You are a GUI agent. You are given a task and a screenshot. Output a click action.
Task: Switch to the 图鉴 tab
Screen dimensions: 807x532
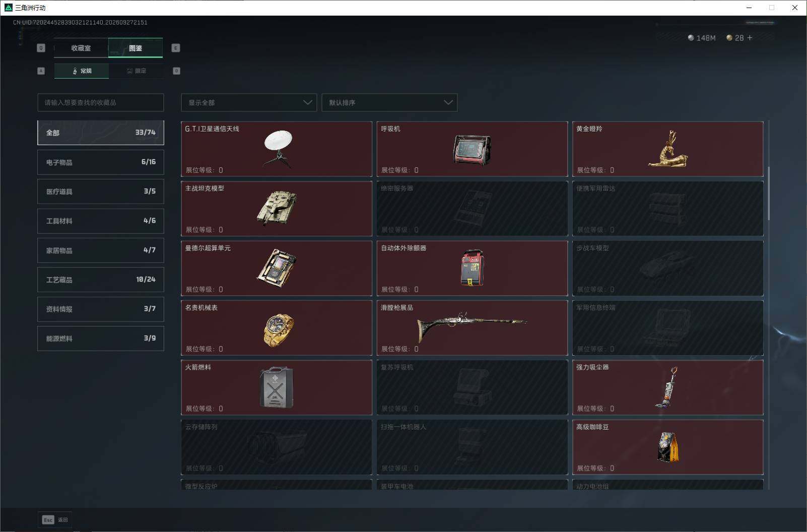(136, 48)
